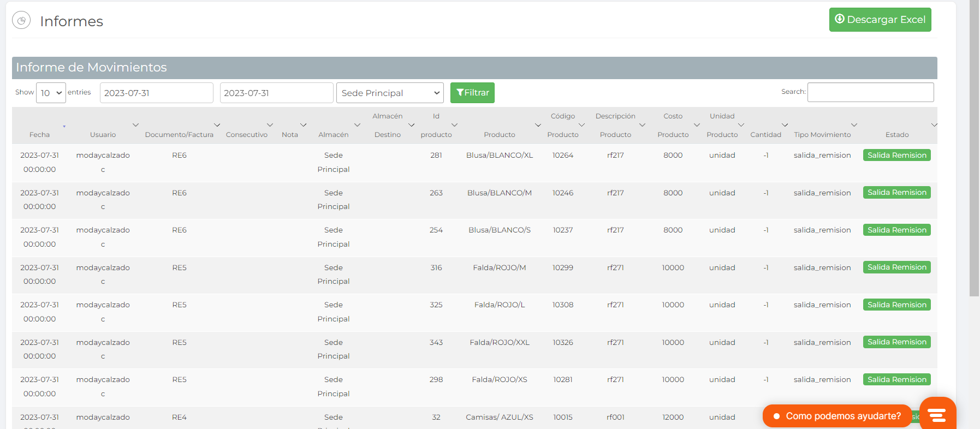
Task: Select product cell Blusa/BLANCO/M
Action: click(x=500, y=193)
